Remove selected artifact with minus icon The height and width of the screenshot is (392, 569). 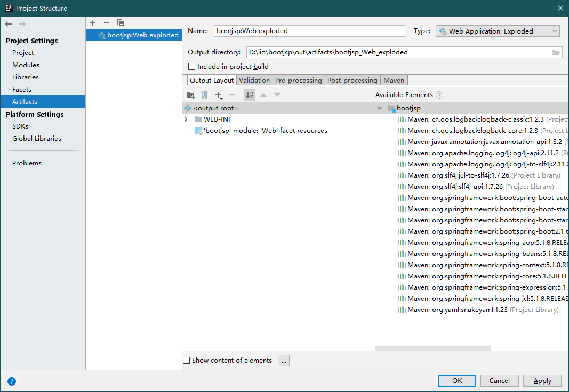(x=106, y=23)
